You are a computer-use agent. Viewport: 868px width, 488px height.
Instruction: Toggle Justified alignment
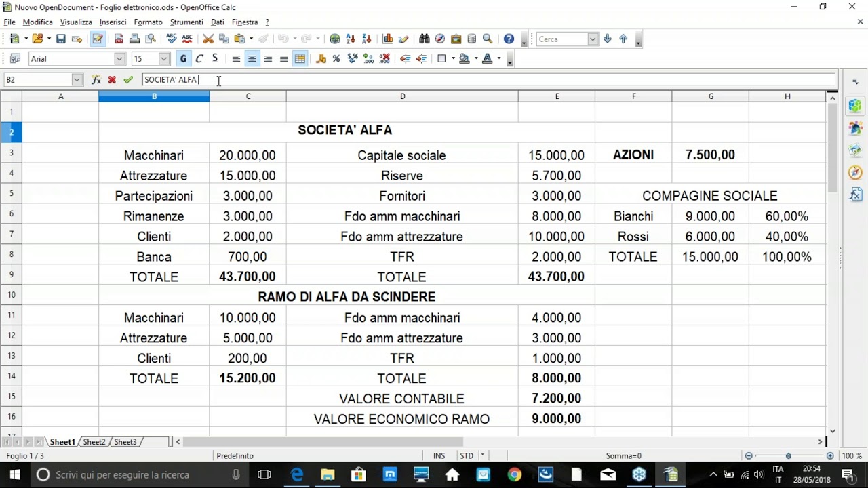[x=283, y=59]
